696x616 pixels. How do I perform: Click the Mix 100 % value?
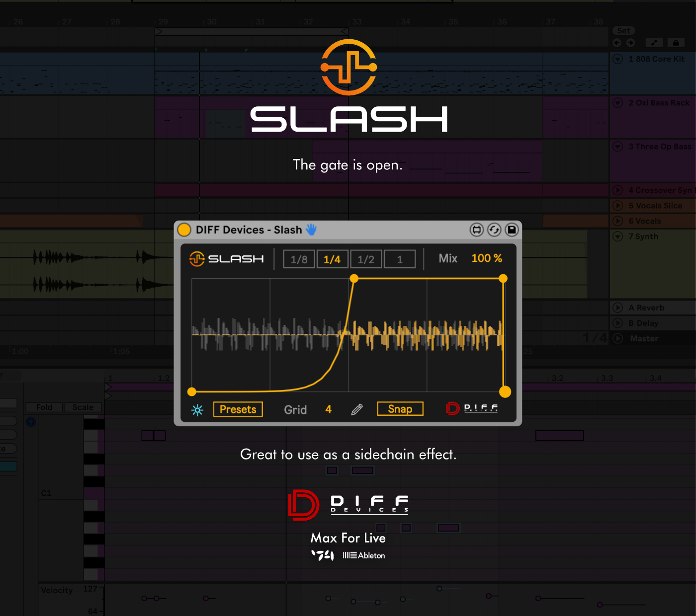(487, 258)
